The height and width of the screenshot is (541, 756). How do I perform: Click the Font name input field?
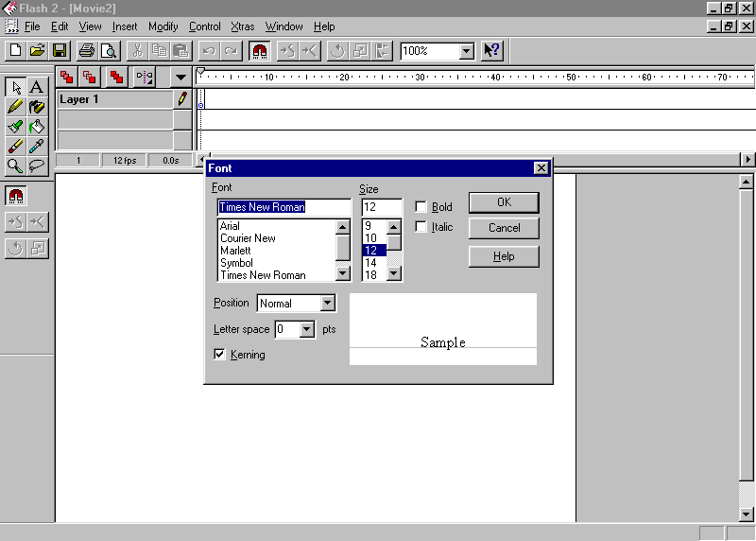click(x=284, y=207)
